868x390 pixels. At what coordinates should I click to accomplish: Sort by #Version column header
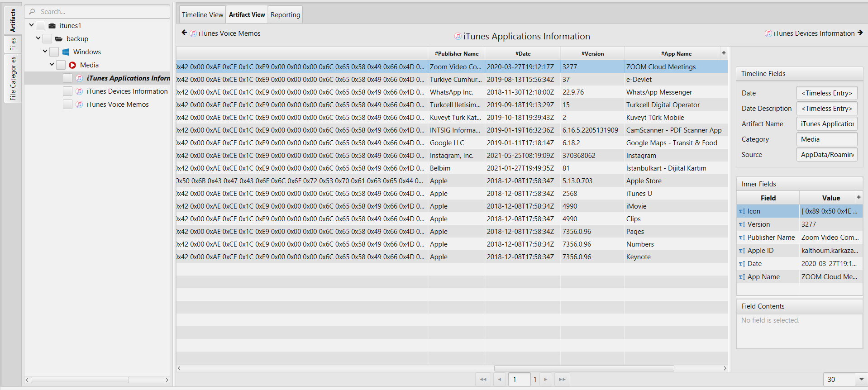592,53
